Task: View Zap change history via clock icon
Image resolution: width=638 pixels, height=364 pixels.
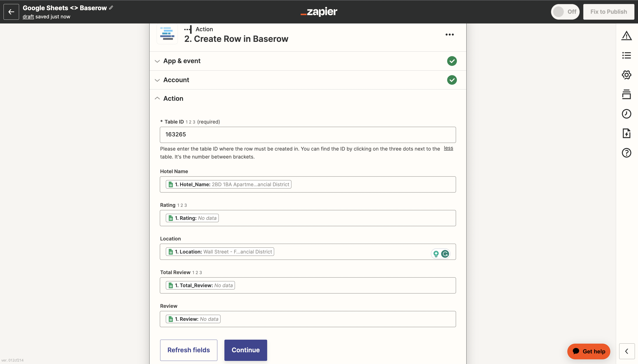Action: (626, 114)
